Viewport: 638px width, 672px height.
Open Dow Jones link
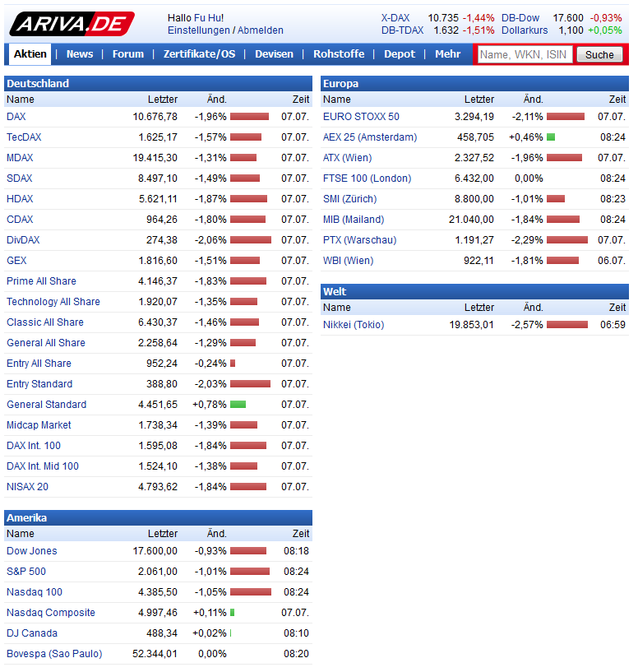[32, 551]
